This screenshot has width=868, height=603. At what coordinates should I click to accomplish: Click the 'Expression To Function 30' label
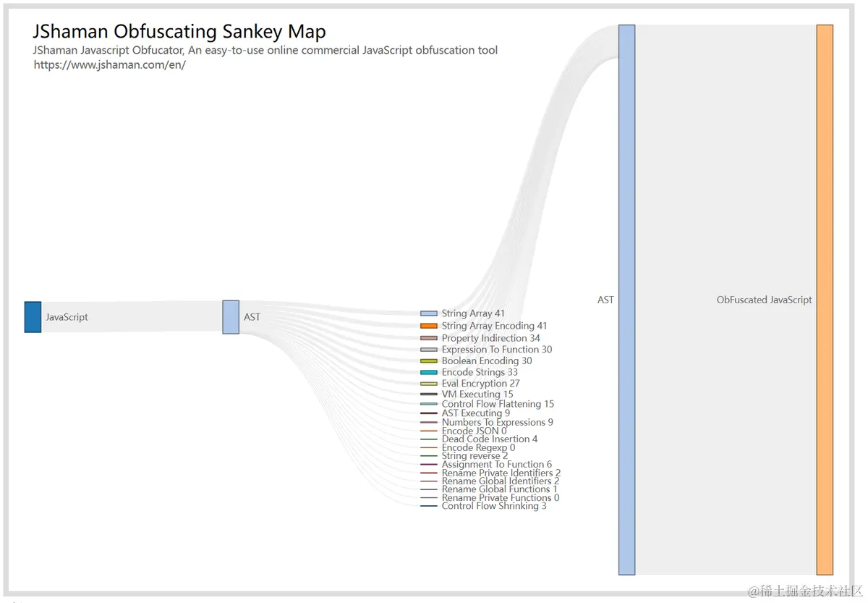tap(497, 350)
